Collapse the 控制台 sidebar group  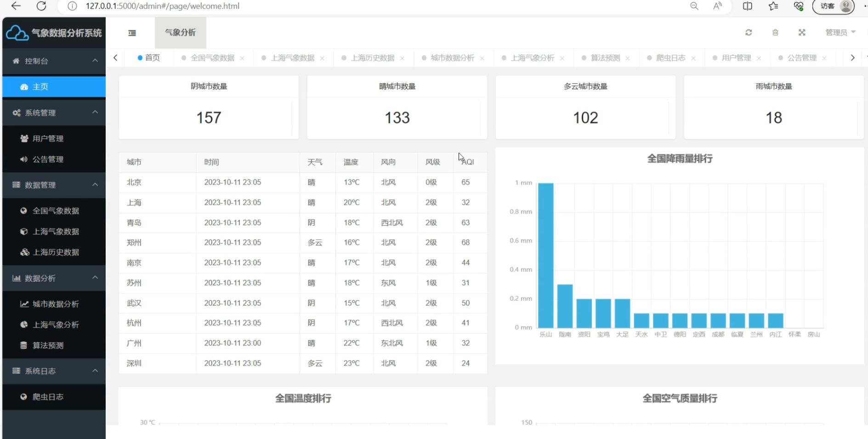click(54, 61)
